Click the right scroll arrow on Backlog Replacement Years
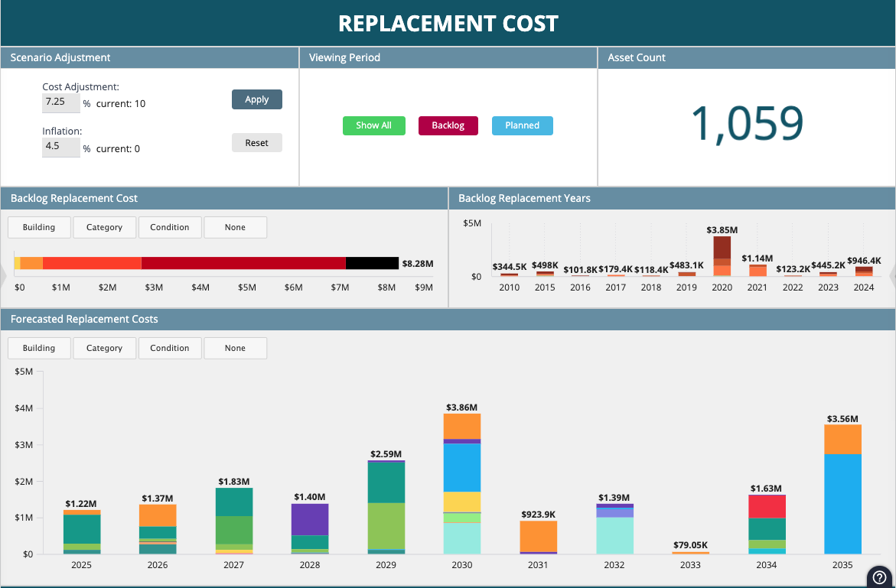Image resolution: width=896 pixels, height=588 pixels. coord(892,275)
